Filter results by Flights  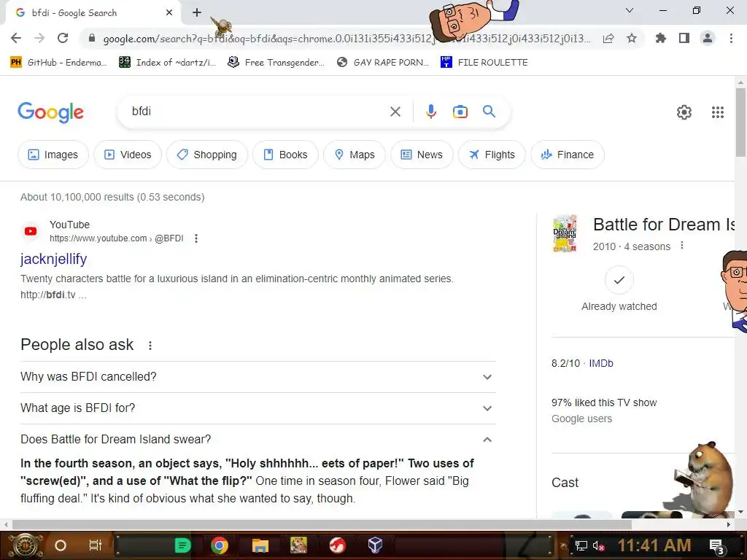coord(492,155)
